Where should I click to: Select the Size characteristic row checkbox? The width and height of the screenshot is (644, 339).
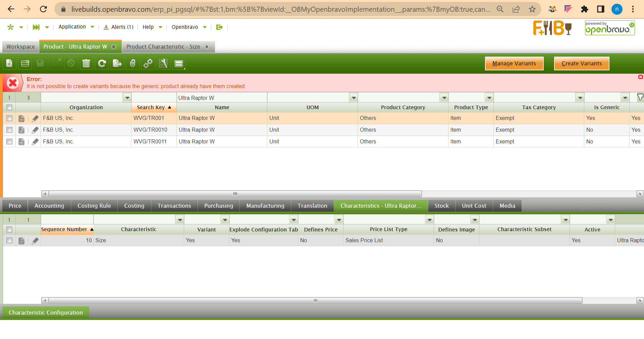9,241
